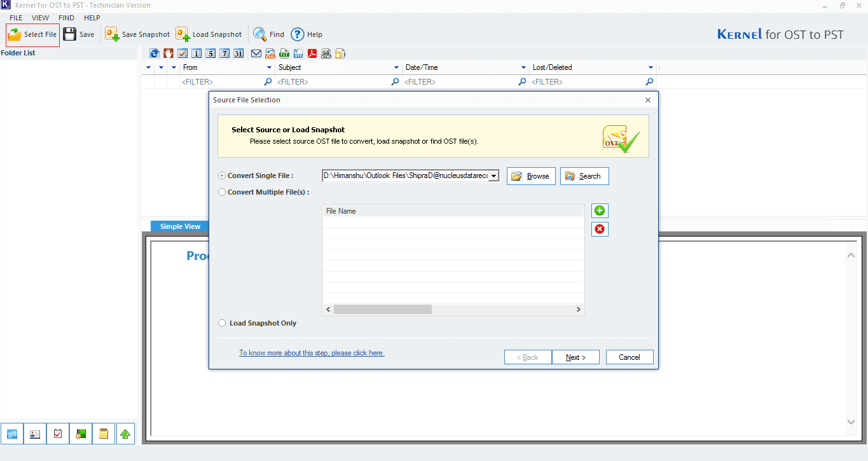Click the preview pane scroll down arrow
This screenshot has width=868, height=461.
coord(851,422)
